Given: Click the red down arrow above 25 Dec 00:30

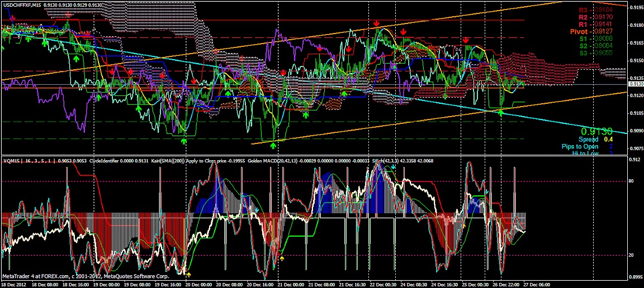Looking at the screenshot, I should 465,40.
